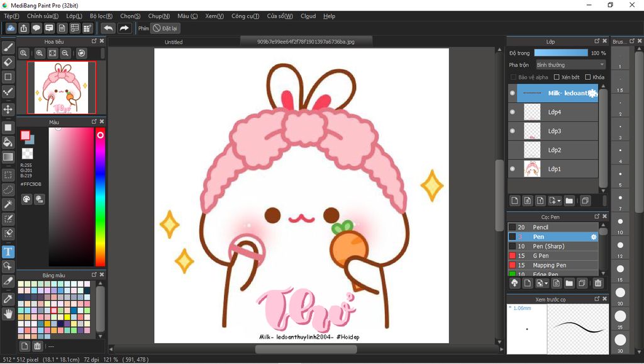Click the horizontal canvas scrollbar
The height and width of the screenshot is (364, 644).
(306, 349)
